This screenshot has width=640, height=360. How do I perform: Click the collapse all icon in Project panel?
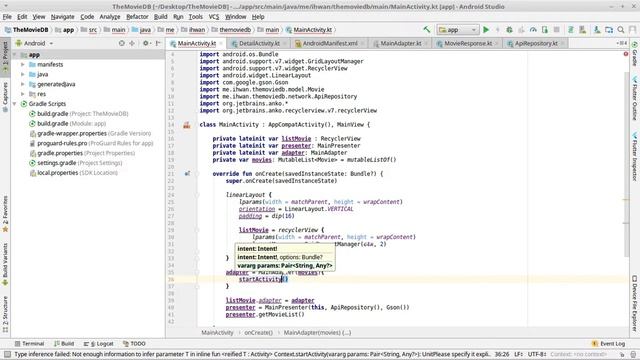coord(132,43)
